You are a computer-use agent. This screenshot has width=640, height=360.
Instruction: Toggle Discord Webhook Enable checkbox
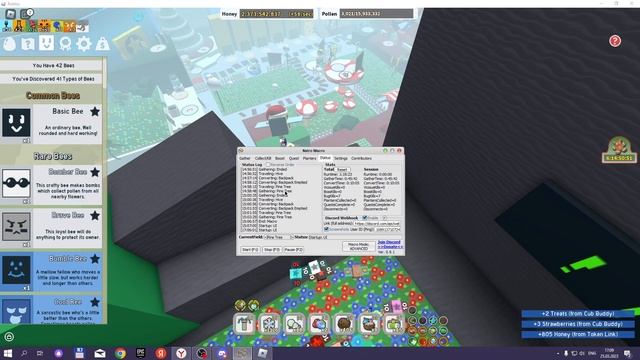365,218
